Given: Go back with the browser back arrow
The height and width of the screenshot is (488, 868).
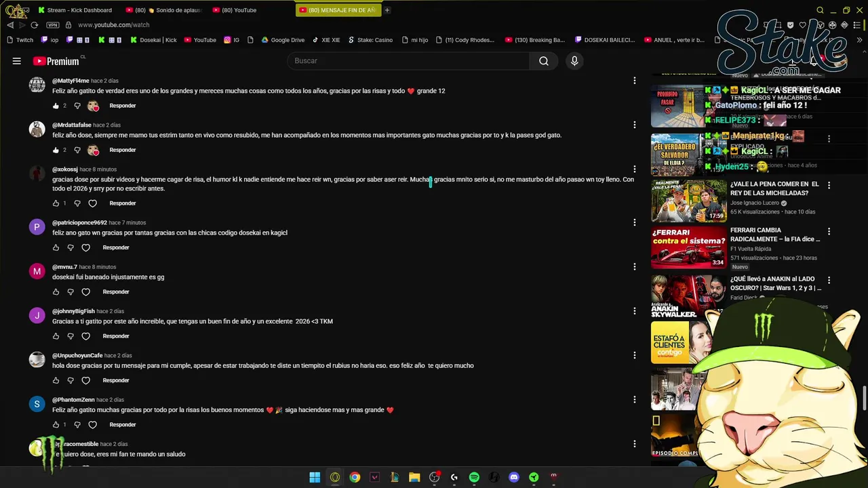Looking at the screenshot, I should [10, 25].
